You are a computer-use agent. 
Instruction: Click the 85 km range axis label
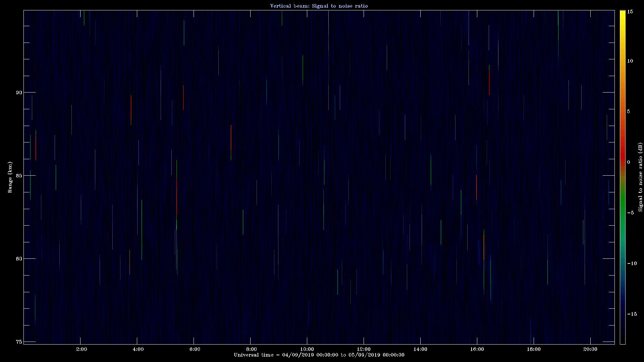pos(19,176)
